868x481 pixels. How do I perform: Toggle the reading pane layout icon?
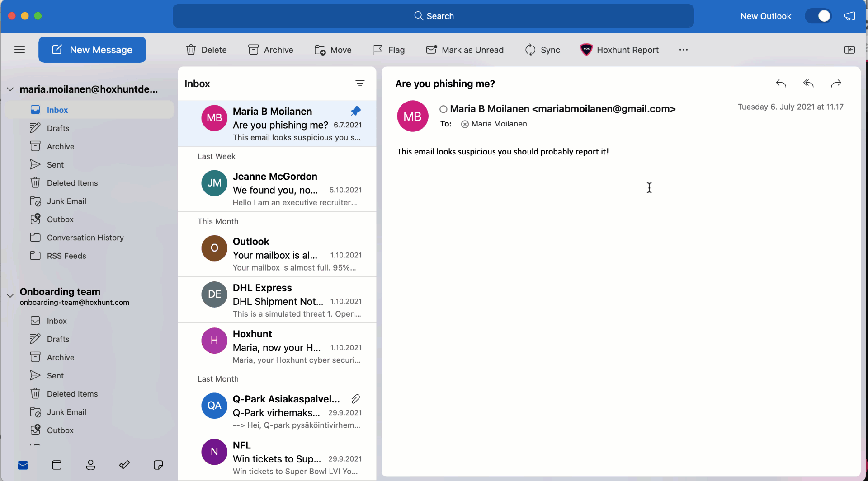849,50
